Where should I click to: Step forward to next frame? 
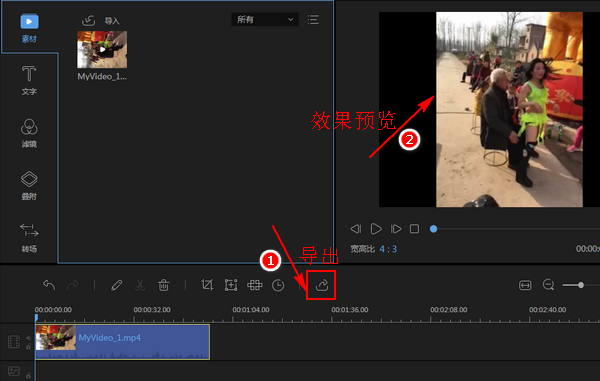[x=396, y=229]
